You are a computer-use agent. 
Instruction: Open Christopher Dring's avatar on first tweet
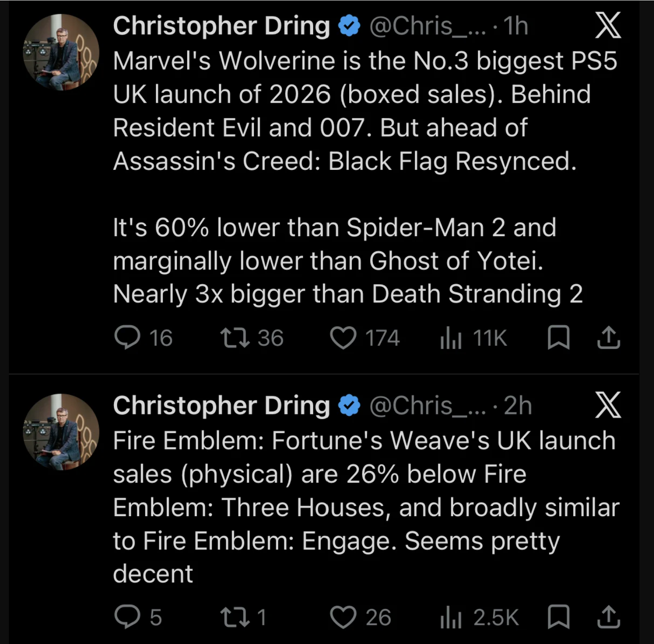click(61, 52)
